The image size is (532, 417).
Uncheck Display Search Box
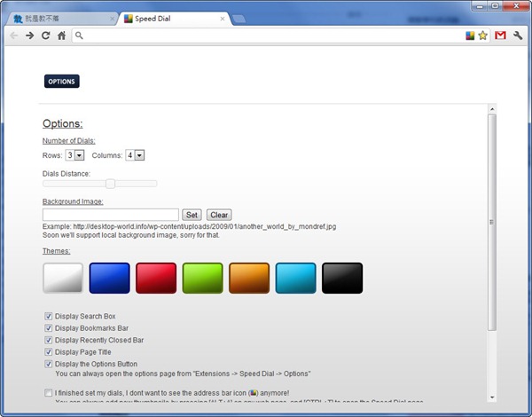(x=49, y=316)
